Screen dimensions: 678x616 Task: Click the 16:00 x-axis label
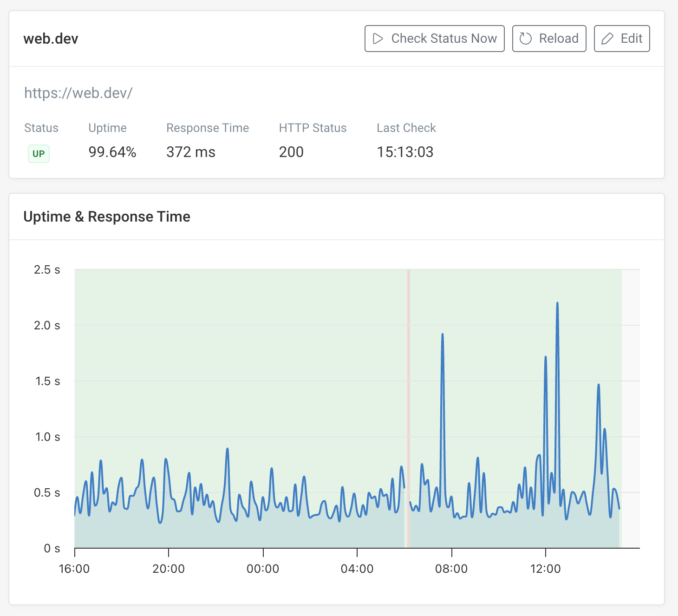click(x=74, y=569)
